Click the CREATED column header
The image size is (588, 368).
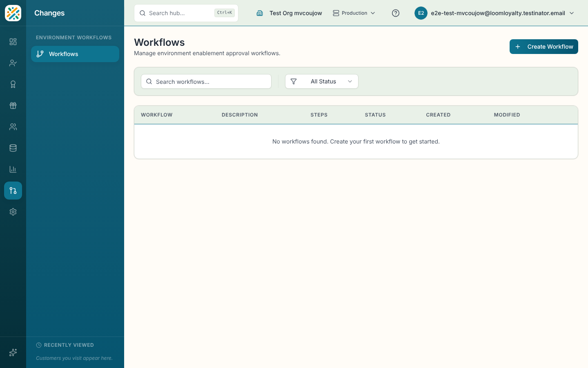click(438, 115)
